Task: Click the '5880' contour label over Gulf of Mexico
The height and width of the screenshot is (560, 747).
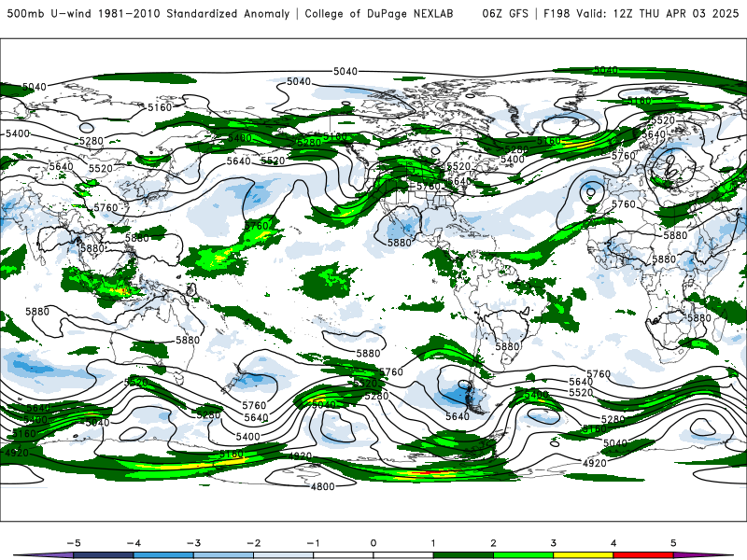Action: (400, 243)
